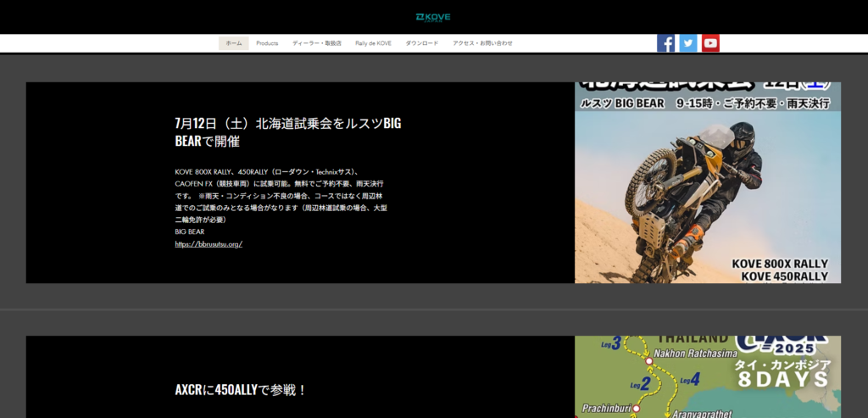Open the Twitter social icon

(688, 43)
